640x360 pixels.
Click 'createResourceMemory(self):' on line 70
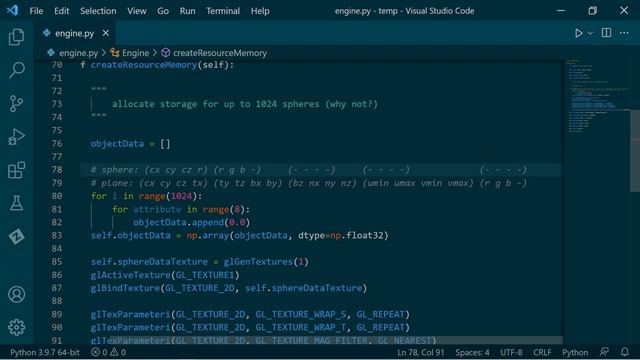point(162,65)
